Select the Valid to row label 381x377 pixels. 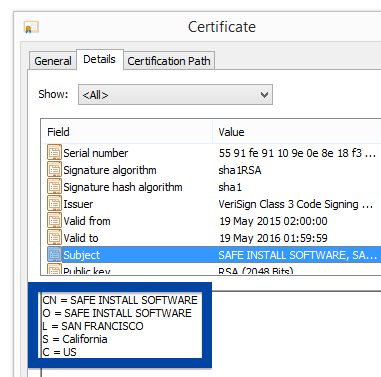[x=81, y=238]
